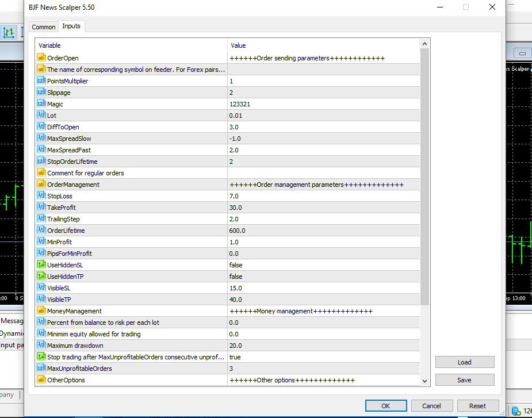Select the Maximum drawdown value 20.0
532x418 pixels.
(324, 346)
